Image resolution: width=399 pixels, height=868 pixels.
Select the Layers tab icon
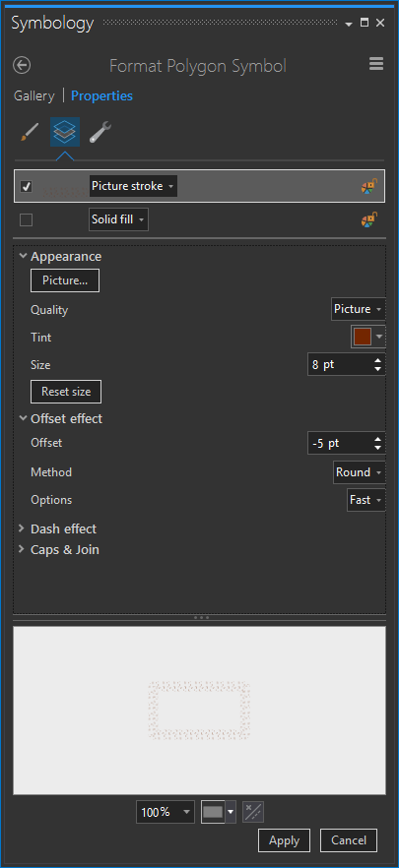[x=65, y=132]
